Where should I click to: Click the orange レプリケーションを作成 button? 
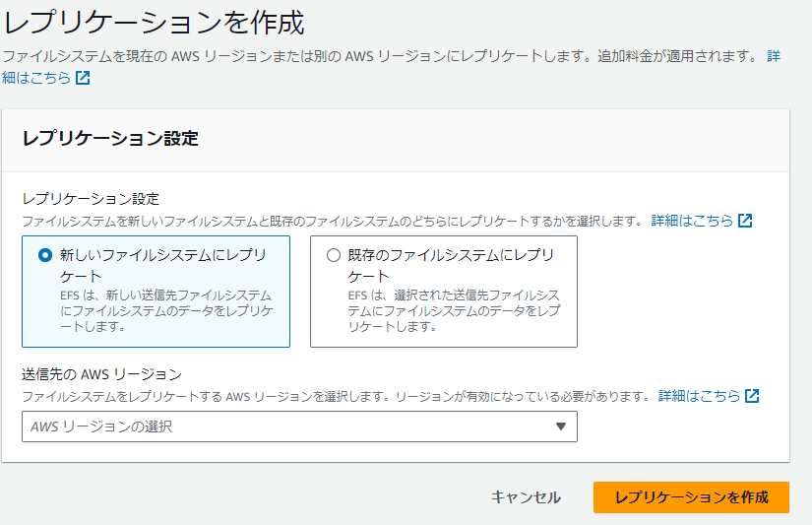click(691, 497)
